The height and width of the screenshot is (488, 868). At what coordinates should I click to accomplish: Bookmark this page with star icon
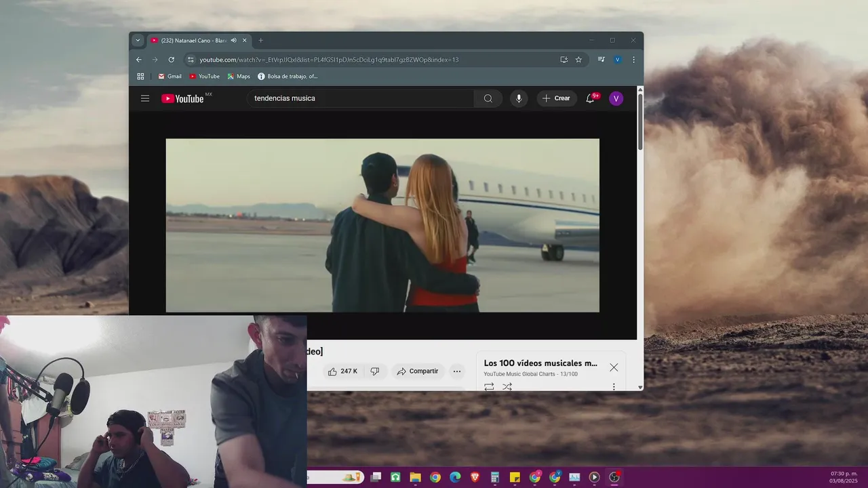(x=578, y=60)
